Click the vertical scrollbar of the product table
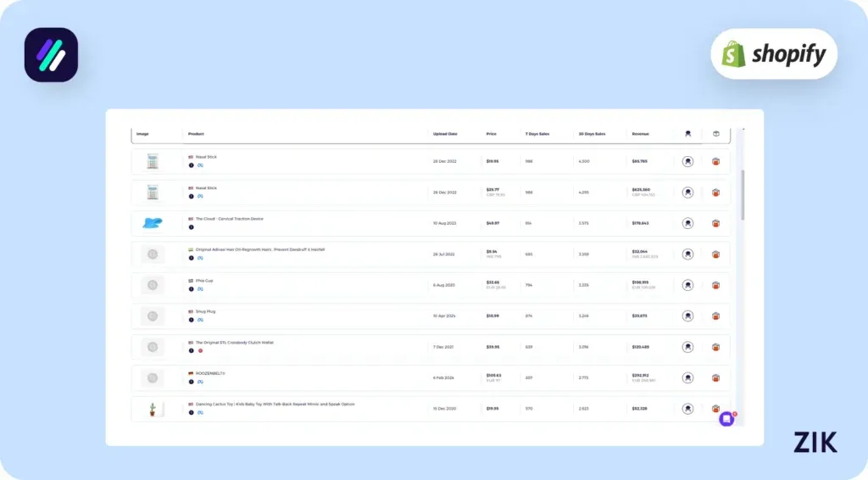 [743, 195]
